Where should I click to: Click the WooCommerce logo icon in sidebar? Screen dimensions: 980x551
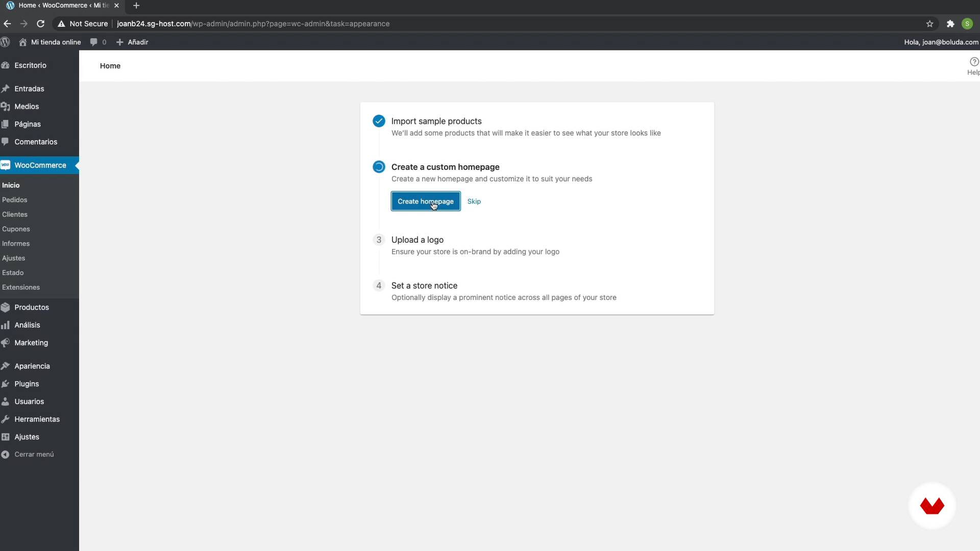click(6, 165)
